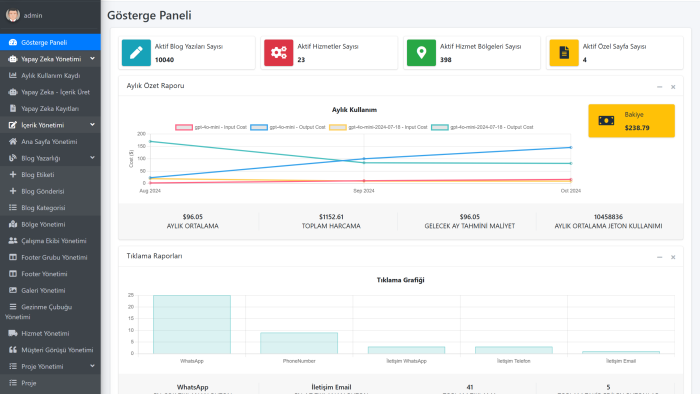Expand the Blog Yazarlığı chevron

tap(92, 158)
